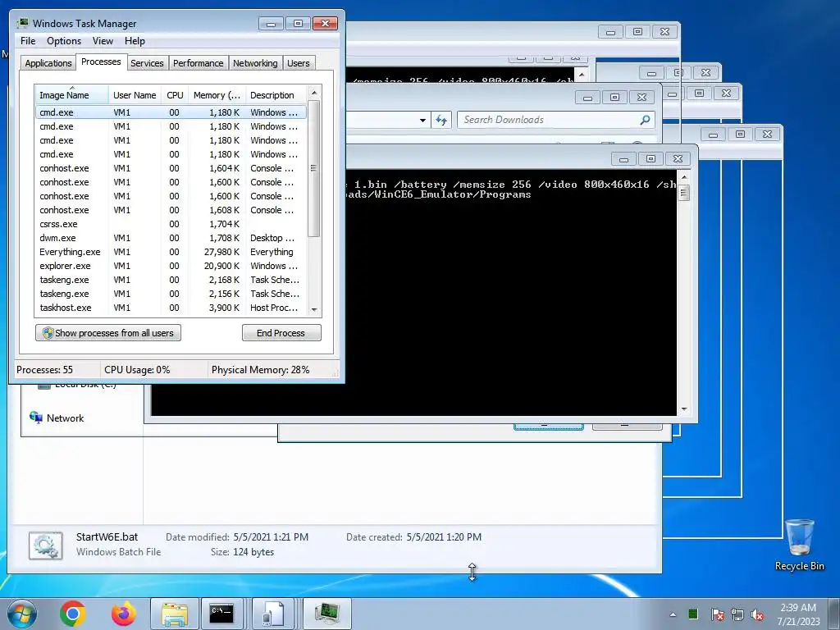
Task: Switch to the Command Prompt taskbar icon
Action: click(x=221, y=614)
